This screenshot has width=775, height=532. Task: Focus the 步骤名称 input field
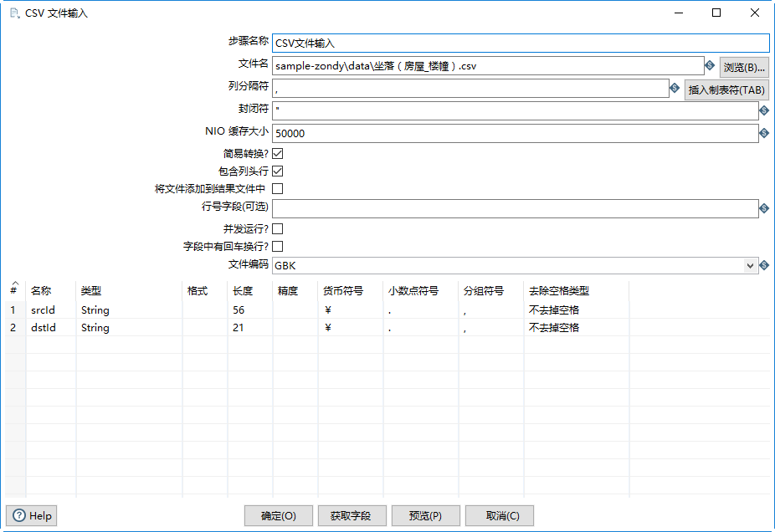click(x=521, y=43)
